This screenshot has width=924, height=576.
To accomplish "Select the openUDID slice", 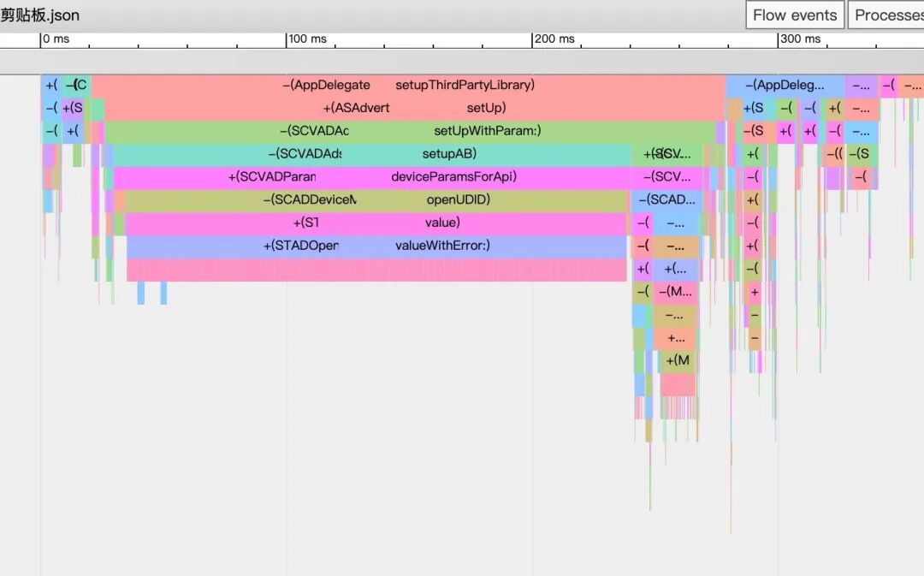I will [x=376, y=200].
